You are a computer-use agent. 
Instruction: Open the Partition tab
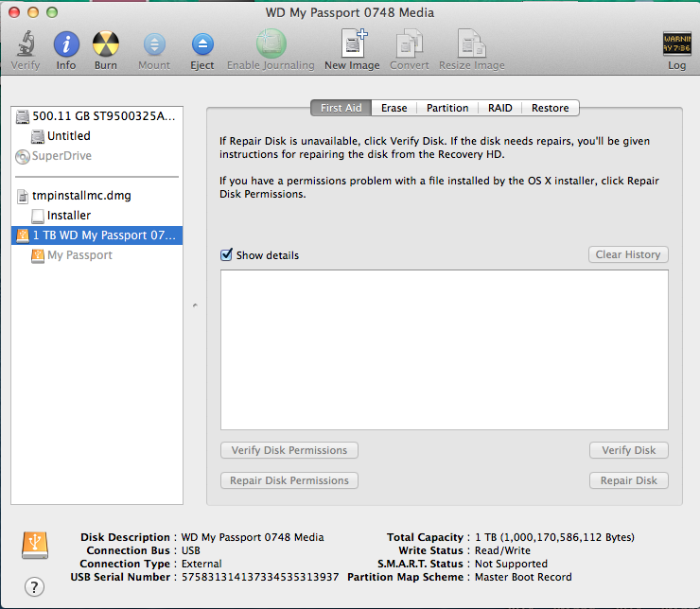447,108
